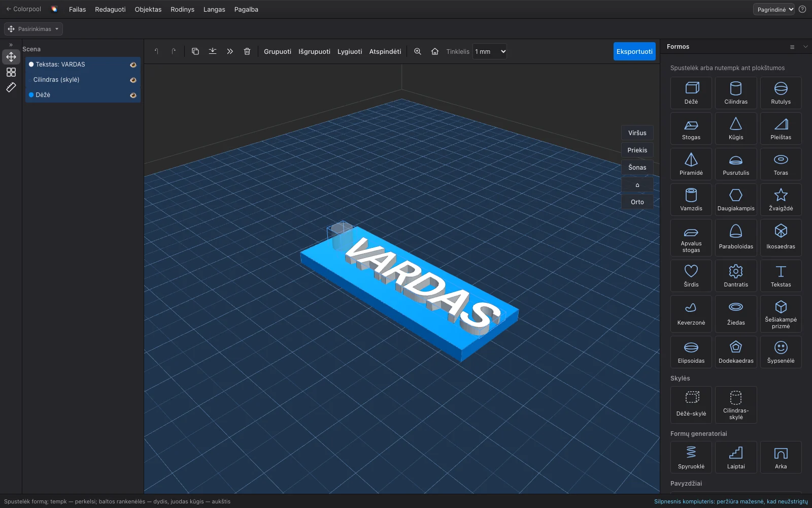Screen dimensions: 812x508
Task: Add a Spyruoklė spring generator
Action: point(691,457)
